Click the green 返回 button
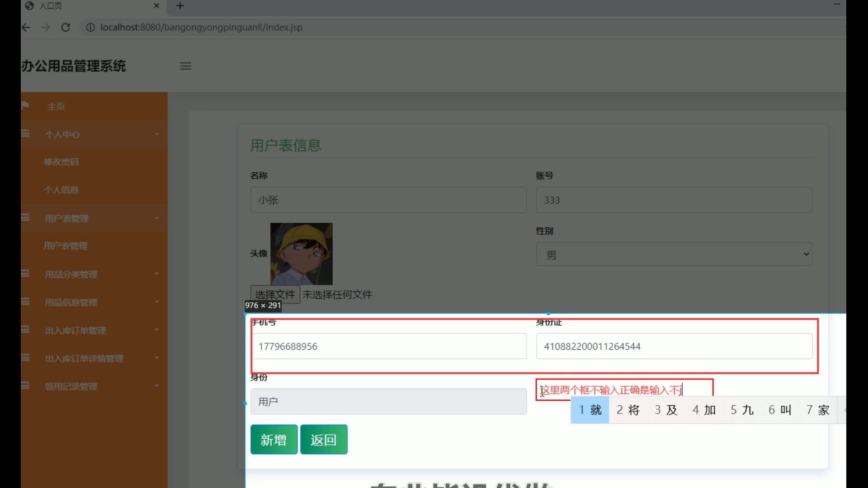Image resolution: width=868 pixels, height=488 pixels. [x=324, y=439]
